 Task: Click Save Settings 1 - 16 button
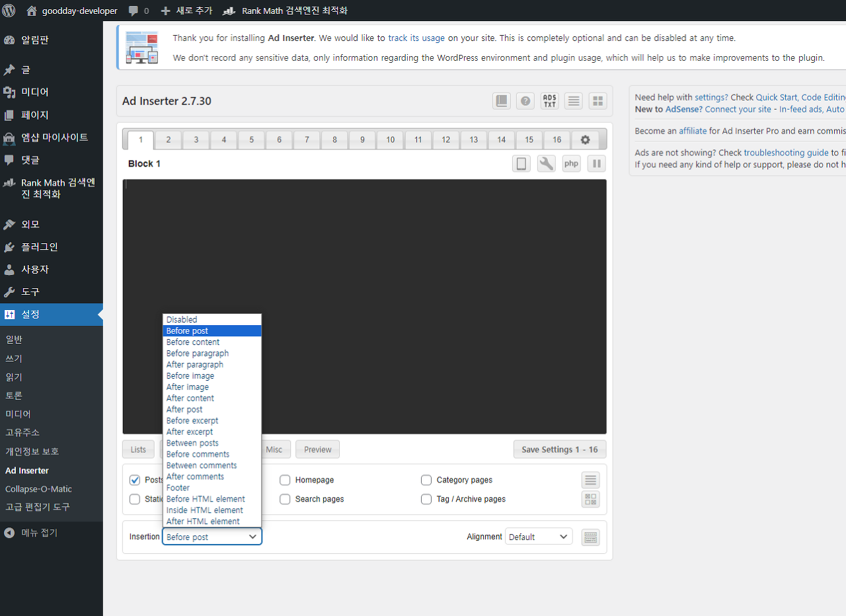(560, 449)
